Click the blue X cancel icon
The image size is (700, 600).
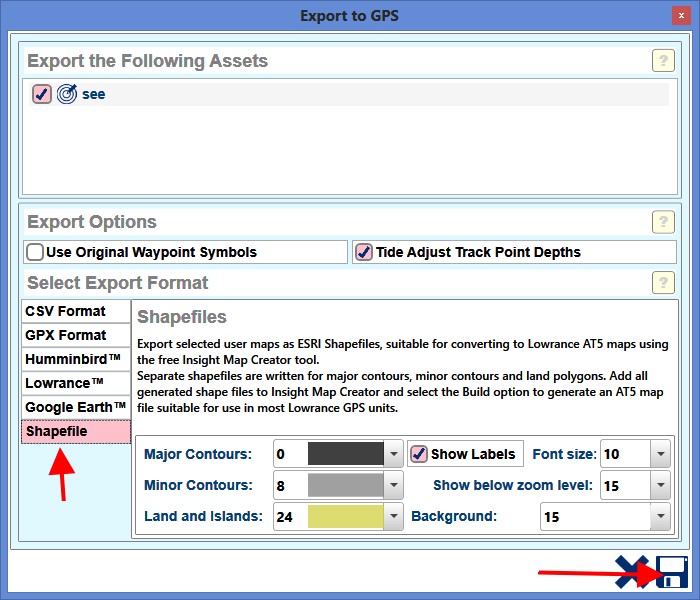[x=631, y=571]
